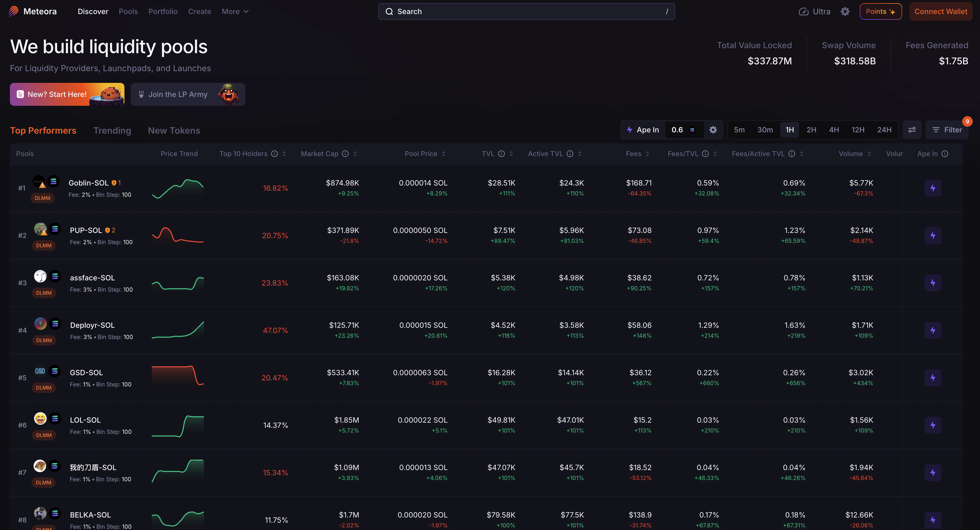
Task: Click Ape In lightning button for PUP-SOL
Action: [933, 236]
